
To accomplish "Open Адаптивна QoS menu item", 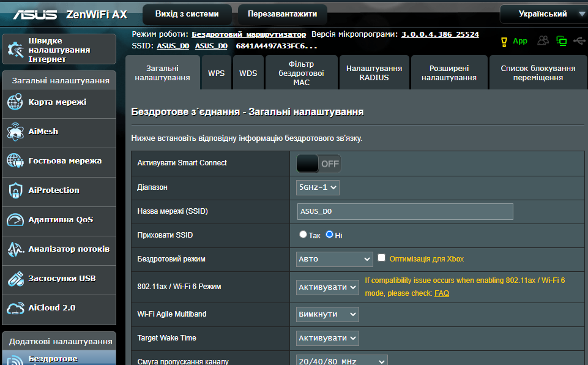I will pyautogui.click(x=59, y=222).
